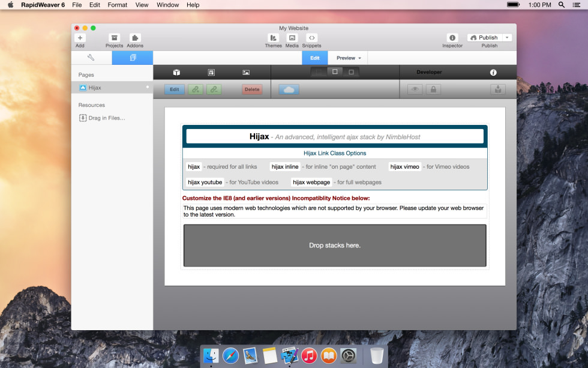This screenshot has height=368, width=588.
Task: Select the first layout view mode
Action: (319, 72)
